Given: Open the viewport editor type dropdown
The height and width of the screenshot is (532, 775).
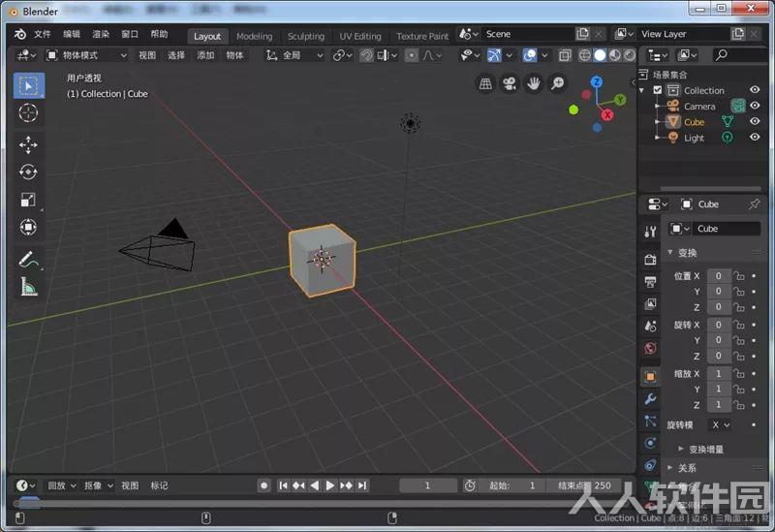Looking at the screenshot, I should point(26,55).
